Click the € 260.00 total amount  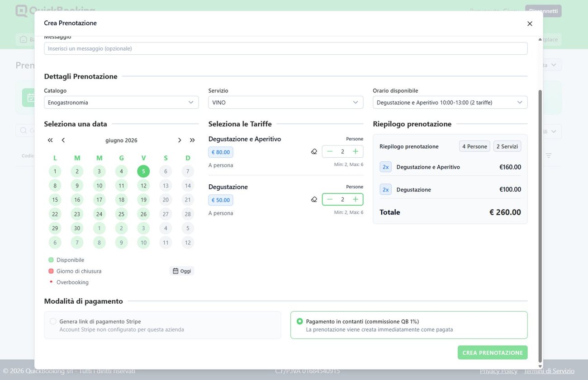click(505, 212)
